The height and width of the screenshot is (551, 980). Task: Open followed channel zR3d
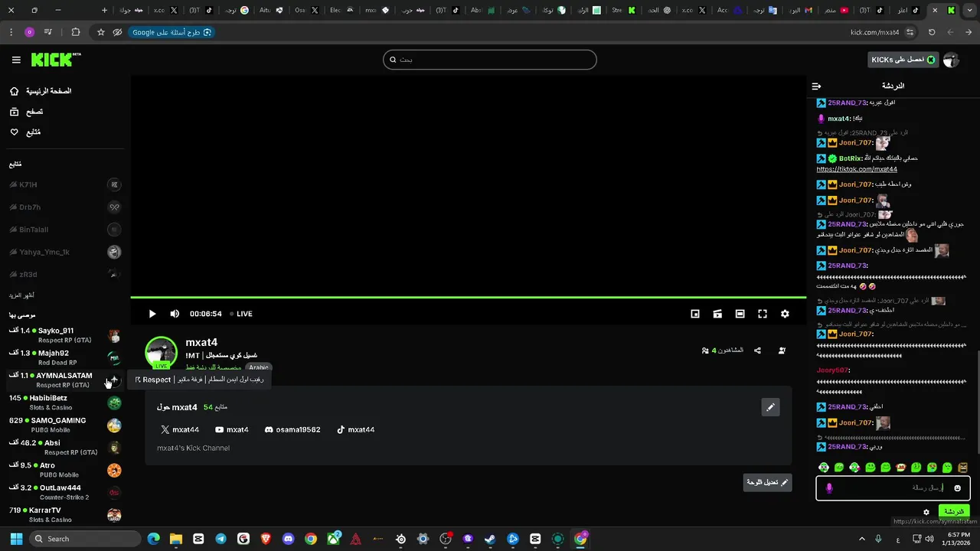pyautogui.click(x=65, y=274)
